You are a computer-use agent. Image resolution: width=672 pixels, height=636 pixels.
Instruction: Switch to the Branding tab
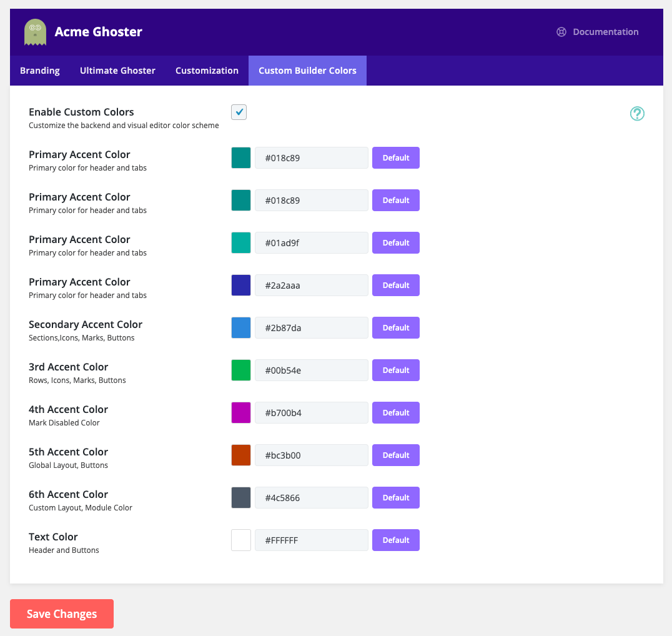pyautogui.click(x=40, y=71)
